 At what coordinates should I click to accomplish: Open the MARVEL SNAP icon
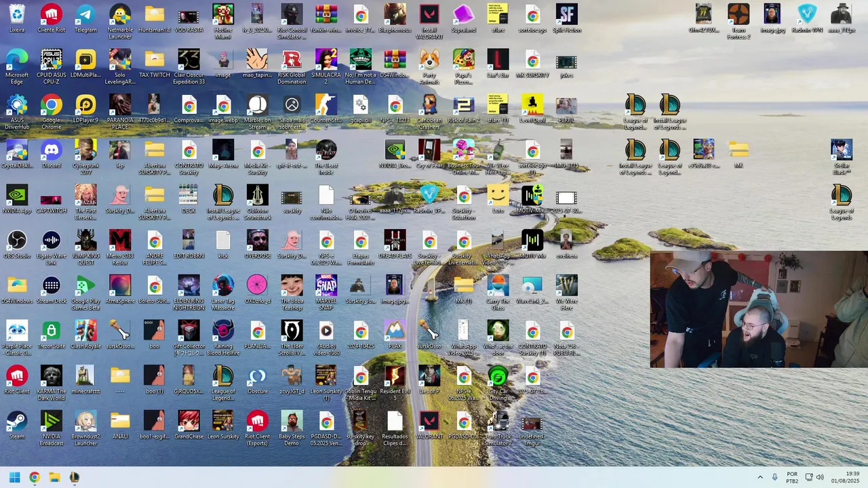click(x=326, y=293)
